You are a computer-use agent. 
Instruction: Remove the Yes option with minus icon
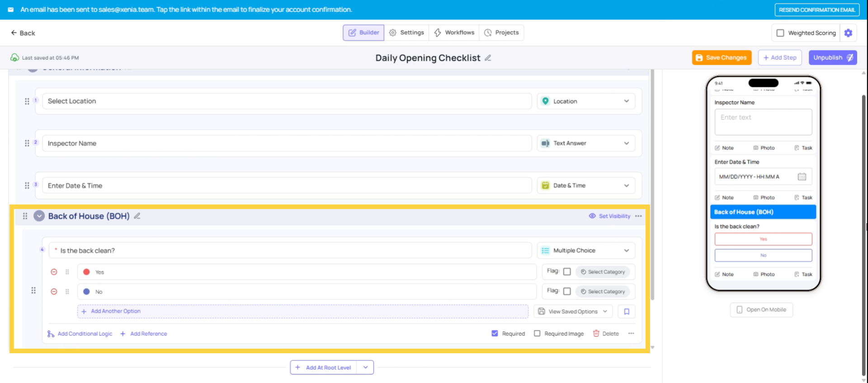54,272
